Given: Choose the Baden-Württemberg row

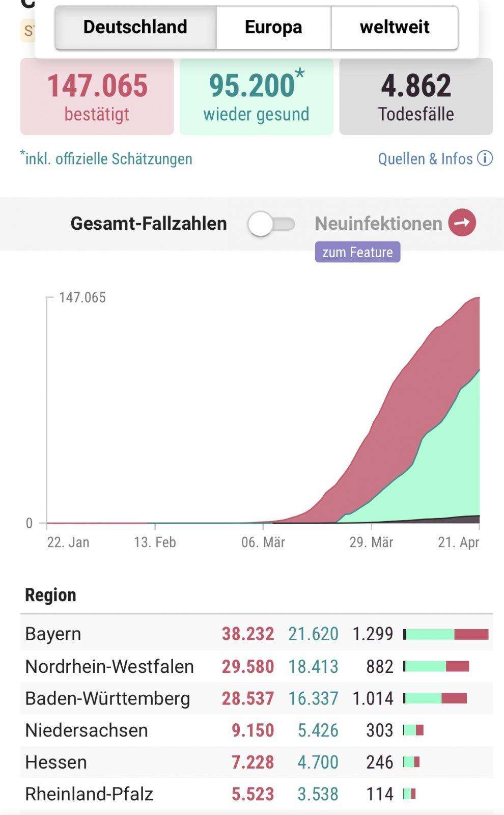Looking at the screenshot, I should (257, 698).
